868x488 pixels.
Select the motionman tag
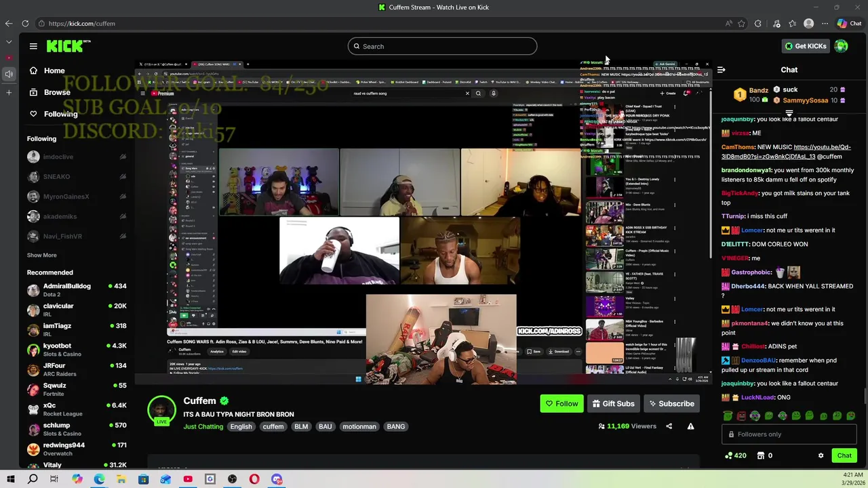[x=359, y=426]
